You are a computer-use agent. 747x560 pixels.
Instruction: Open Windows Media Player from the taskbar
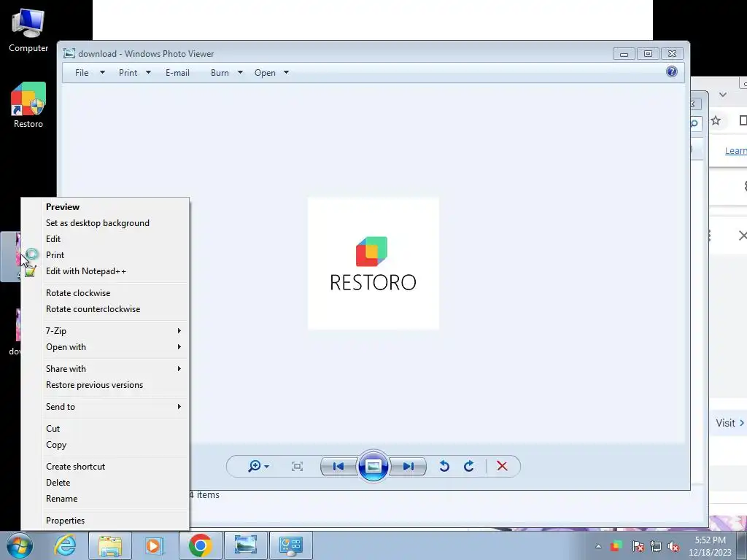[x=154, y=545]
